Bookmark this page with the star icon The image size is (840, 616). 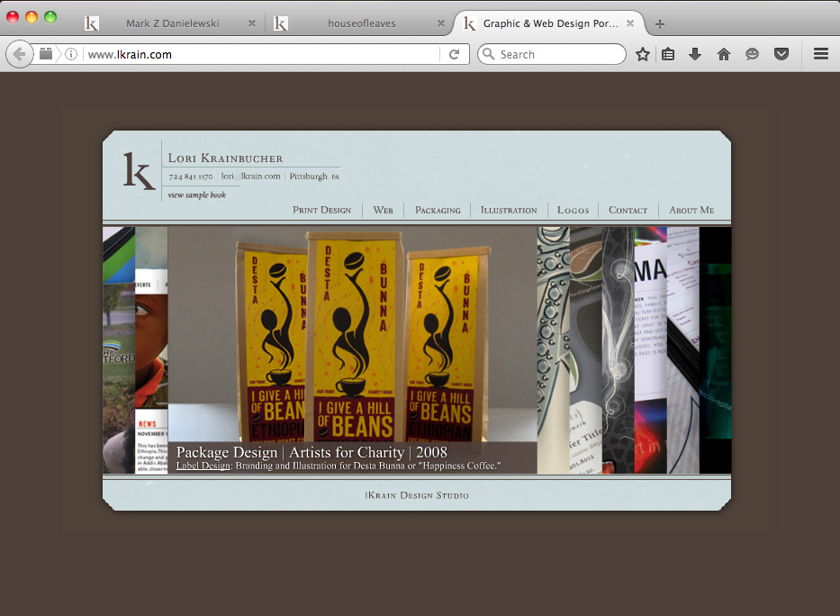(x=642, y=54)
